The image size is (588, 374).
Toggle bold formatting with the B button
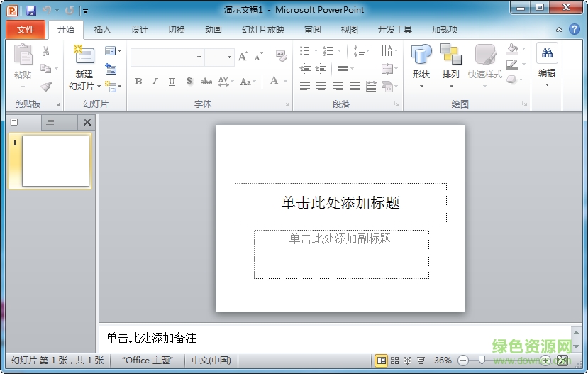[x=138, y=82]
